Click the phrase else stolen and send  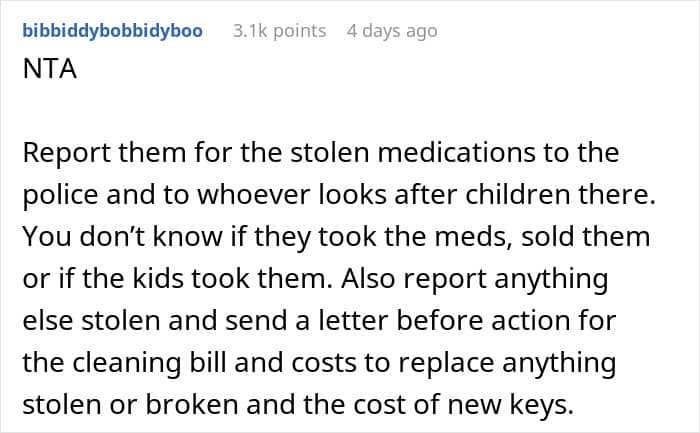(x=154, y=321)
